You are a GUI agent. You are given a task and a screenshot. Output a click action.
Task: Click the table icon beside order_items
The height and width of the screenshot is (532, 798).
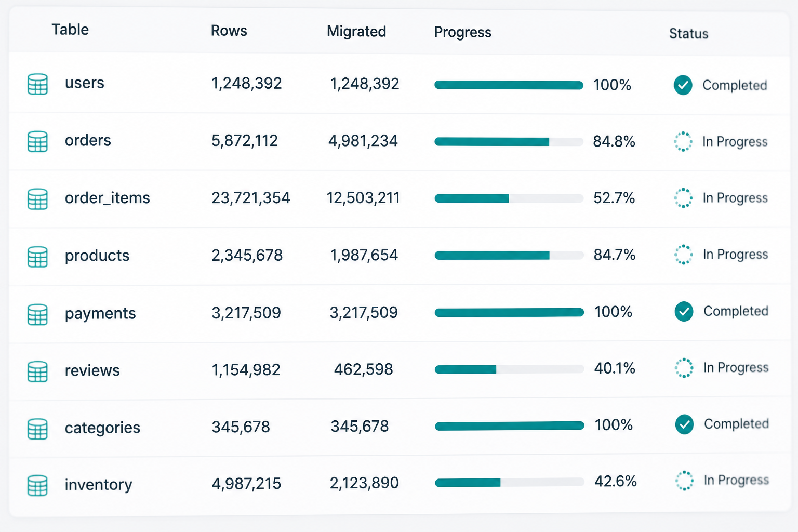pos(37,199)
